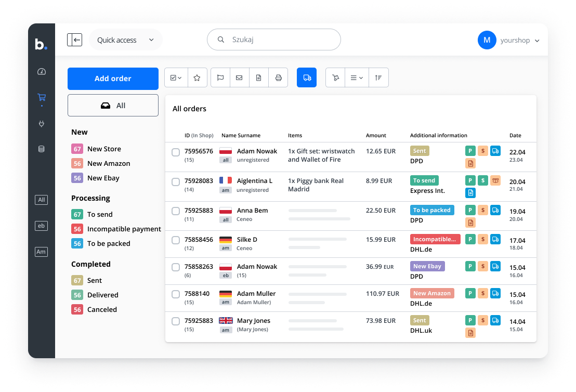
Task: Click the hand truck icon in the toolbar
Action: 335,77
